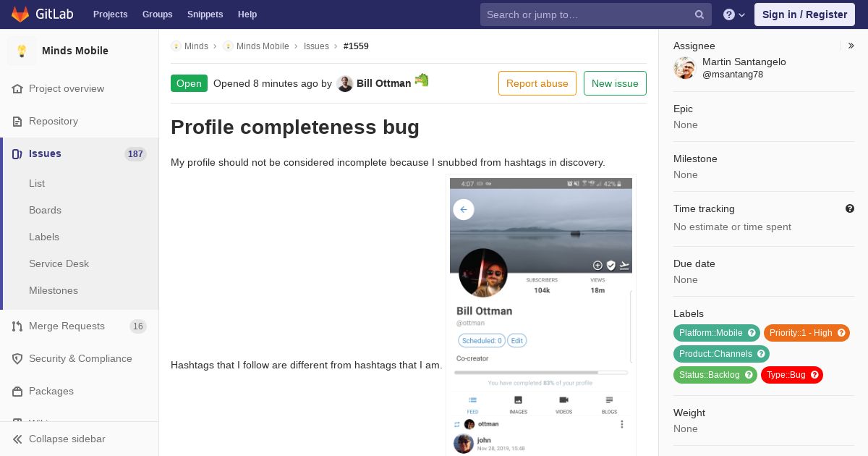Click the green Open status badge

(x=189, y=83)
